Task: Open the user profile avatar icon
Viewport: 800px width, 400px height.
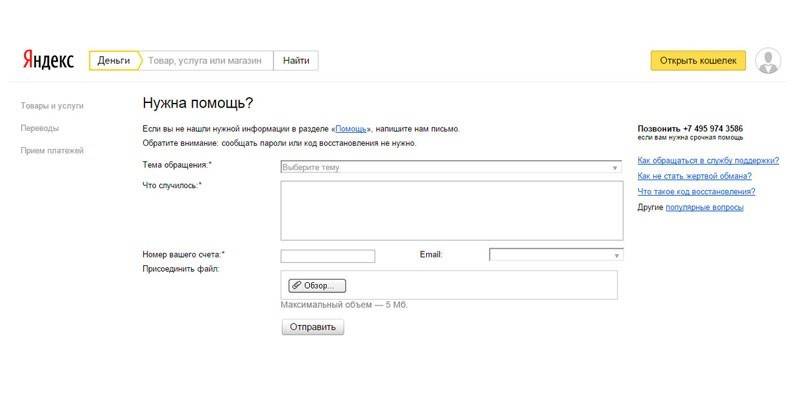Action: (768, 61)
